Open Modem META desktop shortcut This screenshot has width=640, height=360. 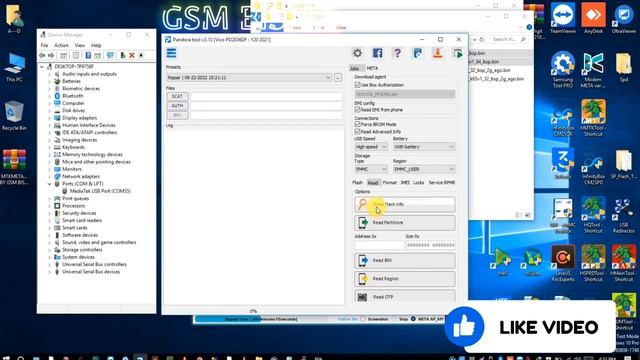593,69
